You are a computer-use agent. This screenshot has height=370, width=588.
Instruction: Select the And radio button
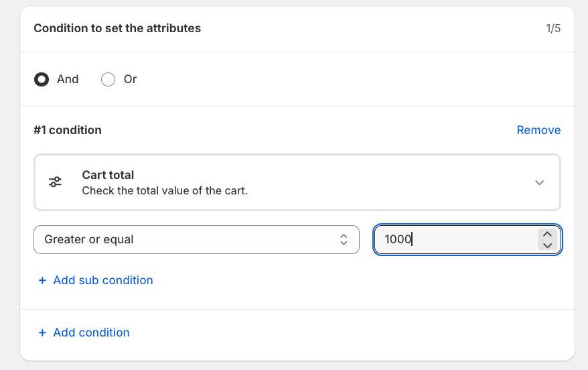[42, 79]
